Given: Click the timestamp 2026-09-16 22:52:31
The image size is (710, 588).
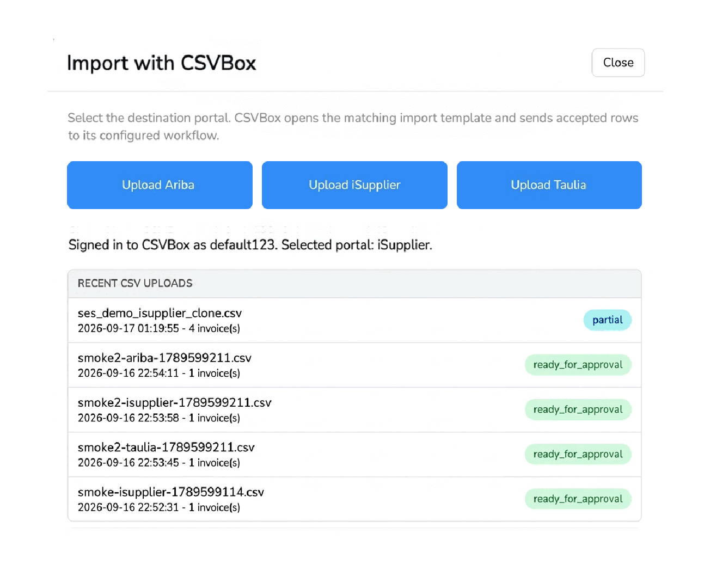Looking at the screenshot, I should click(128, 507).
